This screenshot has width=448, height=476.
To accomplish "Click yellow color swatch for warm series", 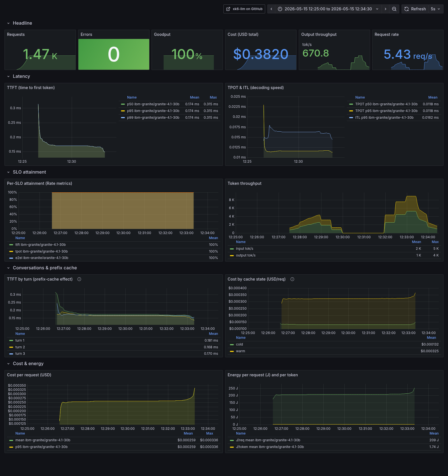I will (232, 351).
